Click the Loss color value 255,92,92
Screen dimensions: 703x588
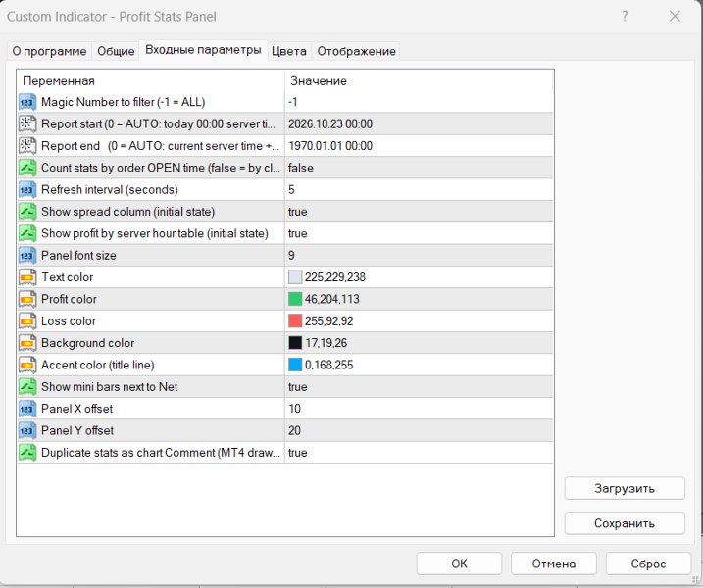329,321
